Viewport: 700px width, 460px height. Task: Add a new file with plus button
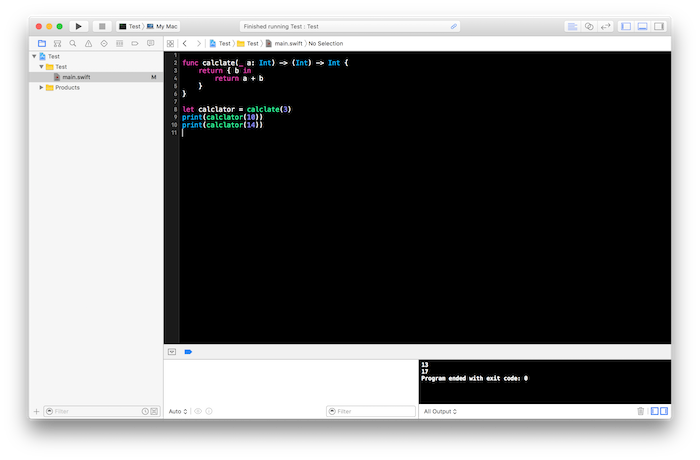[x=37, y=411]
